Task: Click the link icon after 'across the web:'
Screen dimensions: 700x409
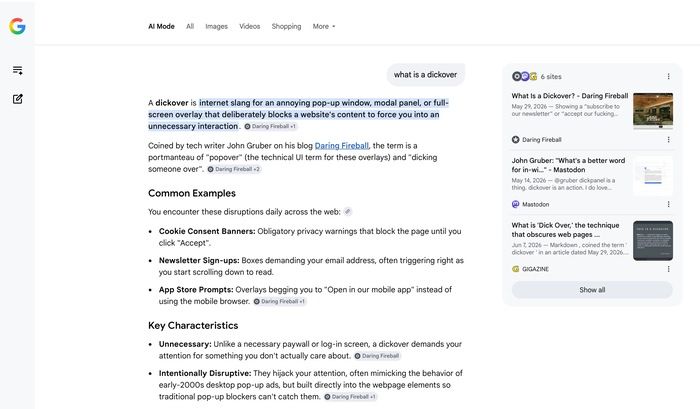Action: (x=348, y=212)
